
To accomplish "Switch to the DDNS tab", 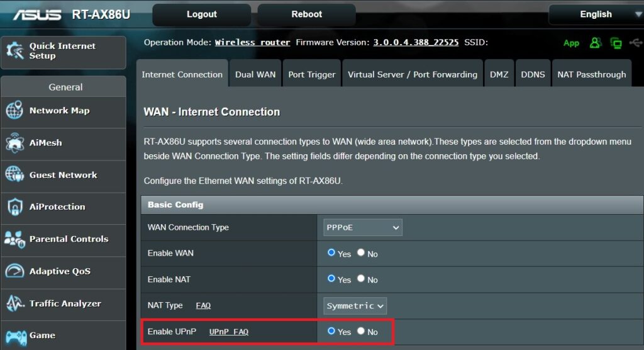I will click(x=533, y=74).
